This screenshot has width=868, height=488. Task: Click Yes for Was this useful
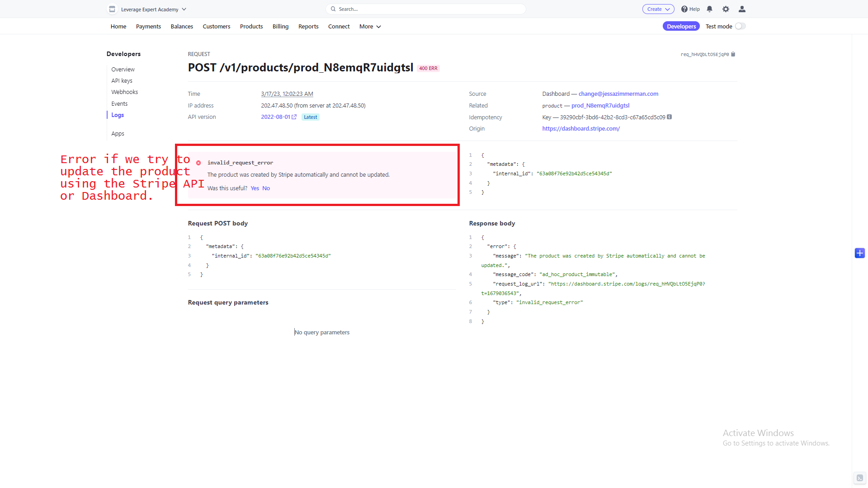(x=255, y=188)
